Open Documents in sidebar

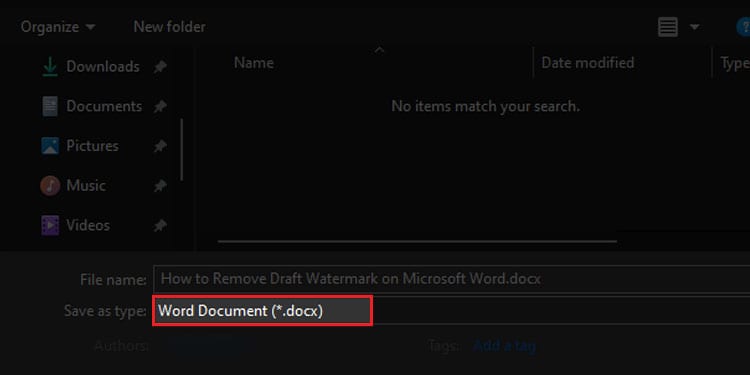click(104, 106)
